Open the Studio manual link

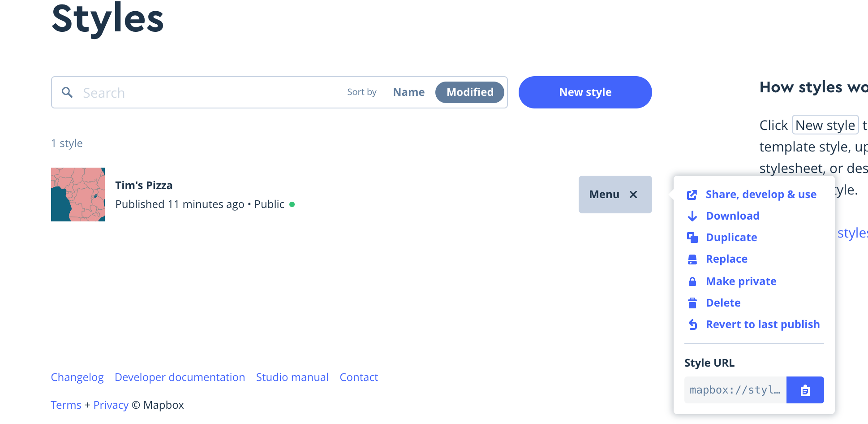click(292, 377)
